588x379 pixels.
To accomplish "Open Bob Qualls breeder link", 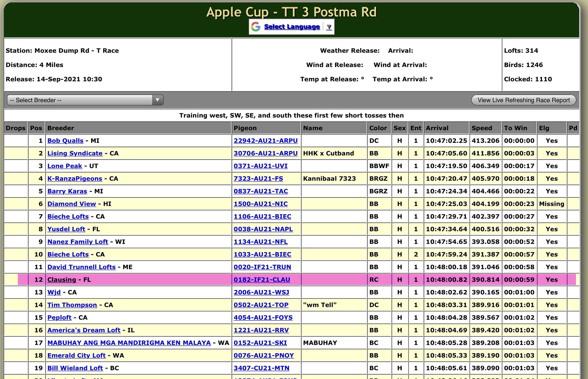I will tap(65, 141).
